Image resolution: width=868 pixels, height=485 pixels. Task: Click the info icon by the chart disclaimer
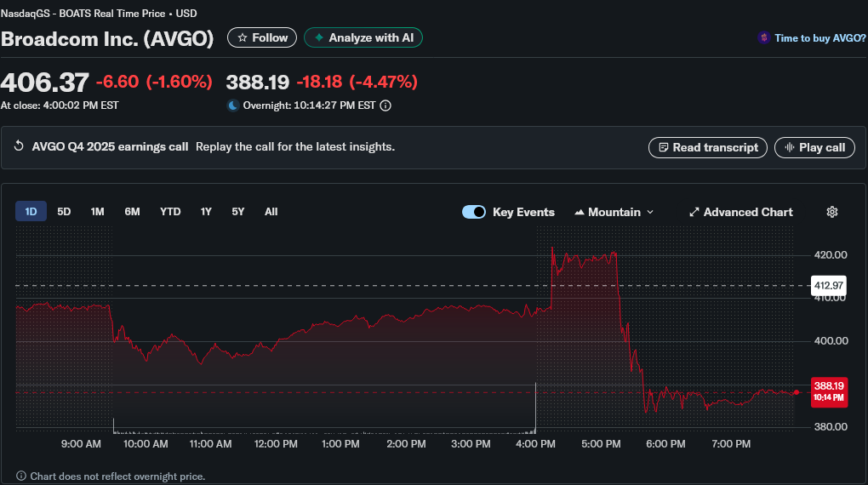(x=21, y=476)
